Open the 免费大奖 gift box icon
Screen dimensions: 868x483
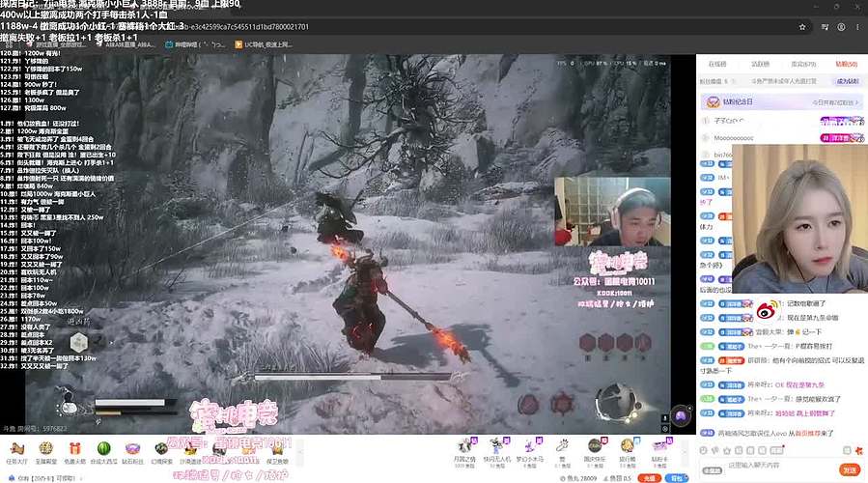(x=74, y=452)
